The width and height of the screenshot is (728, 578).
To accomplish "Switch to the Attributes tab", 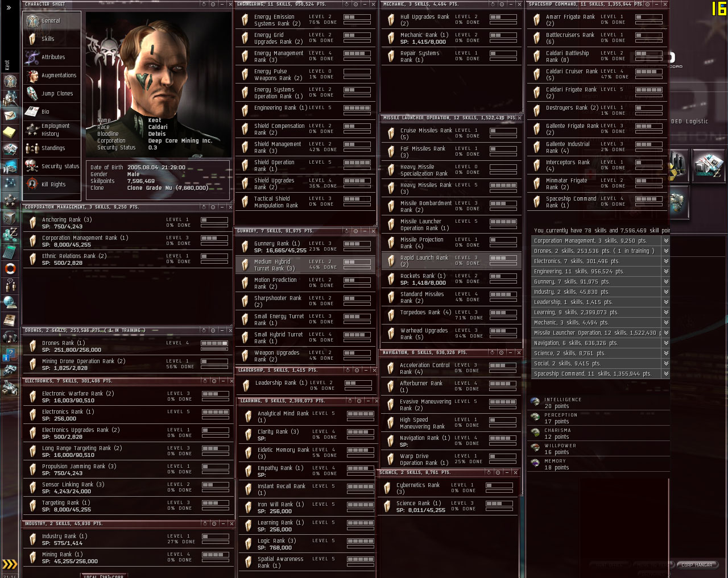I will coord(52,57).
